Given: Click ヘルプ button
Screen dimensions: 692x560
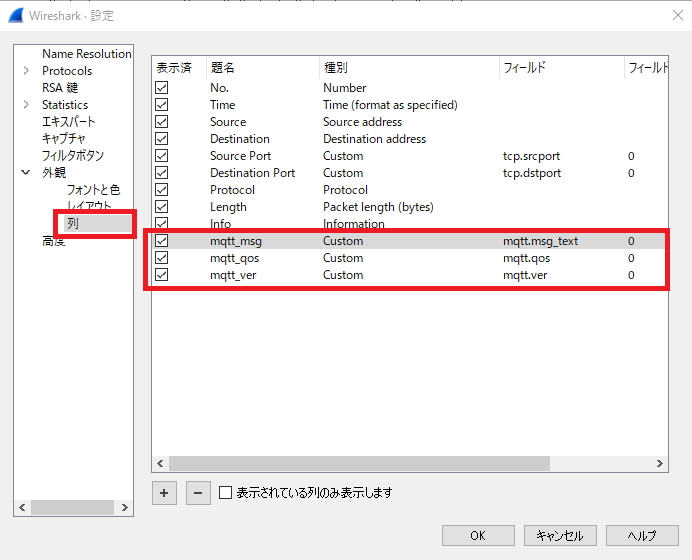Looking at the screenshot, I should (x=642, y=535).
